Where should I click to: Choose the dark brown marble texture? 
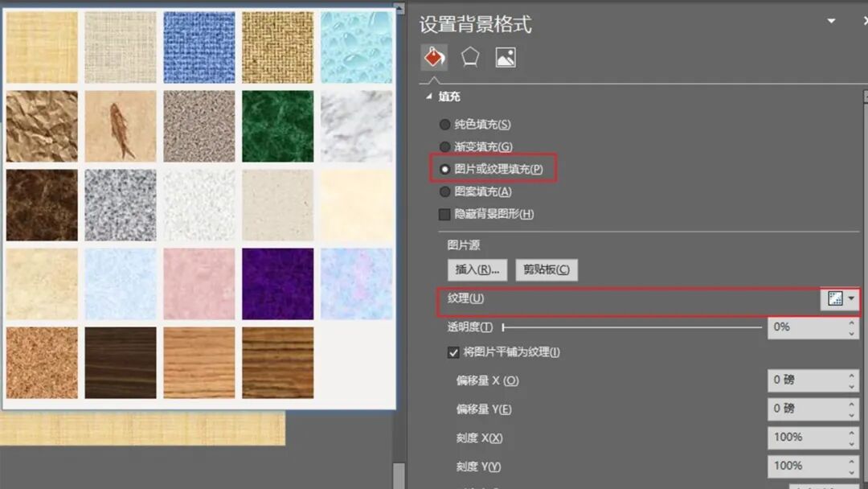click(x=42, y=205)
